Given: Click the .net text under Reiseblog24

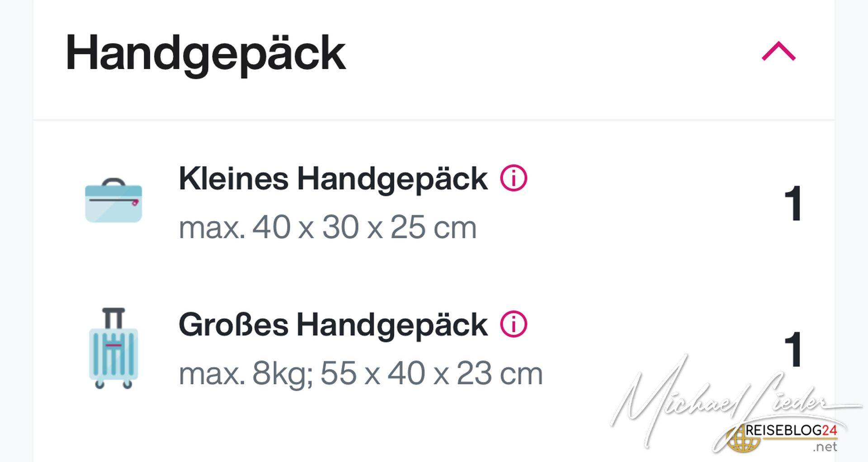Looking at the screenshot, I should (825, 447).
